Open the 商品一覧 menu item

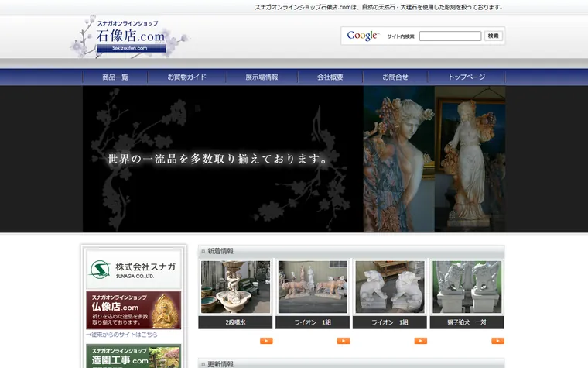(115, 77)
